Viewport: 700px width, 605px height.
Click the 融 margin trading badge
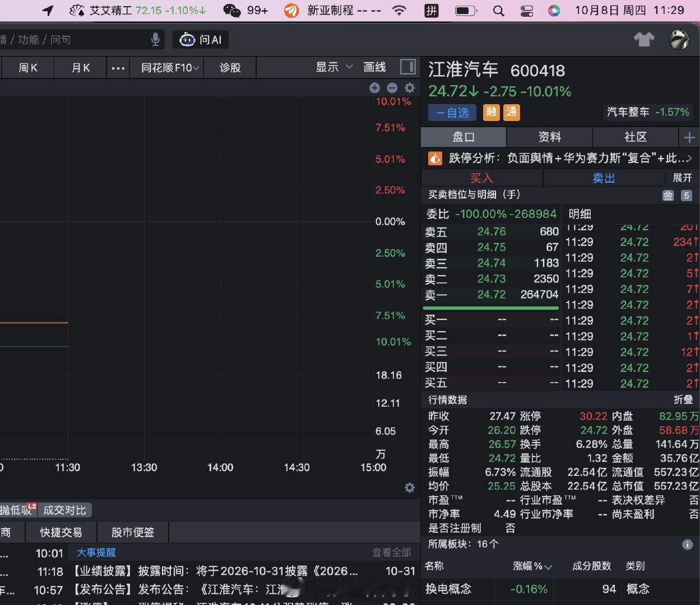point(492,113)
